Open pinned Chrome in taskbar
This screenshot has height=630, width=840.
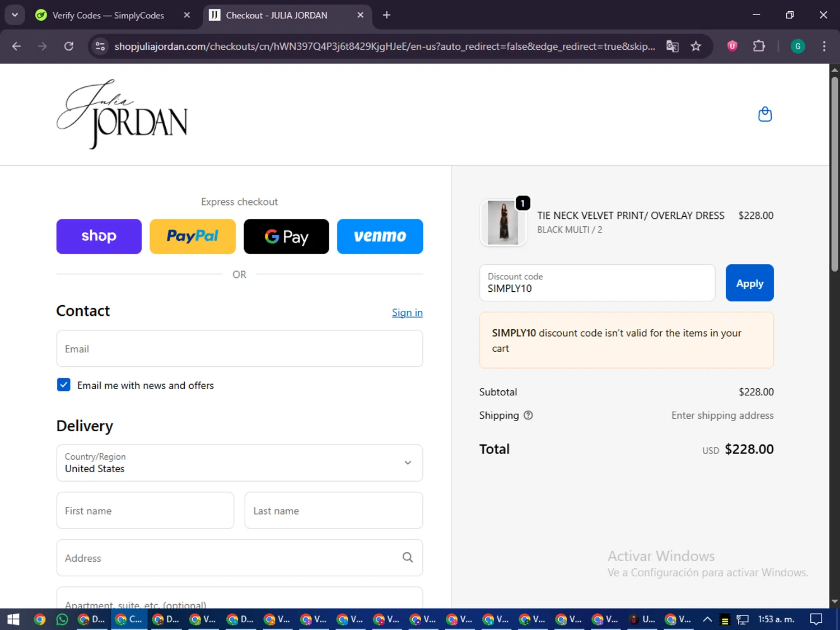(39, 619)
